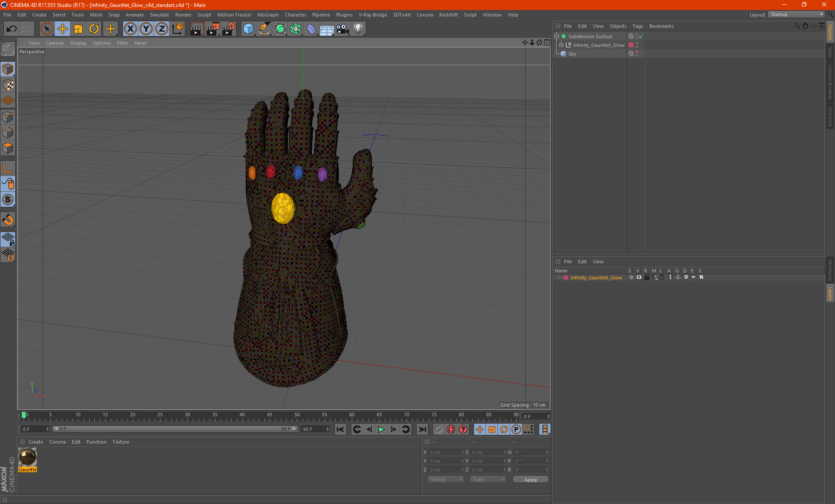Open the Mesh menu

(96, 15)
